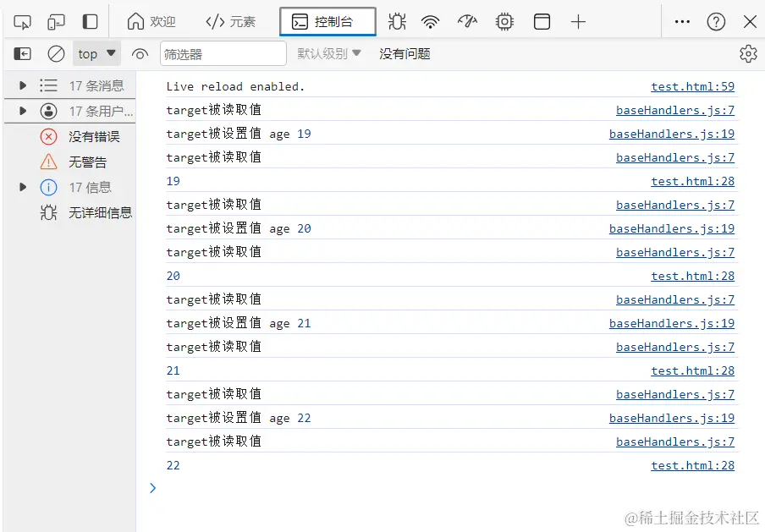The width and height of the screenshot is (765, 532).
Task: Expand the 17 条用户 messages arrow
Action: tap(23, 111)
